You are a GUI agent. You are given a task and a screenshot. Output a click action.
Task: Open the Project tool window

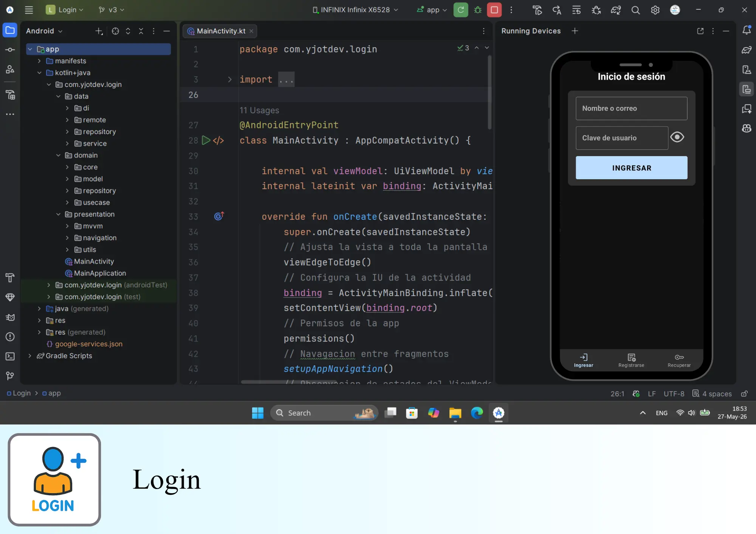pyautogui.click(x=10, y=30)
